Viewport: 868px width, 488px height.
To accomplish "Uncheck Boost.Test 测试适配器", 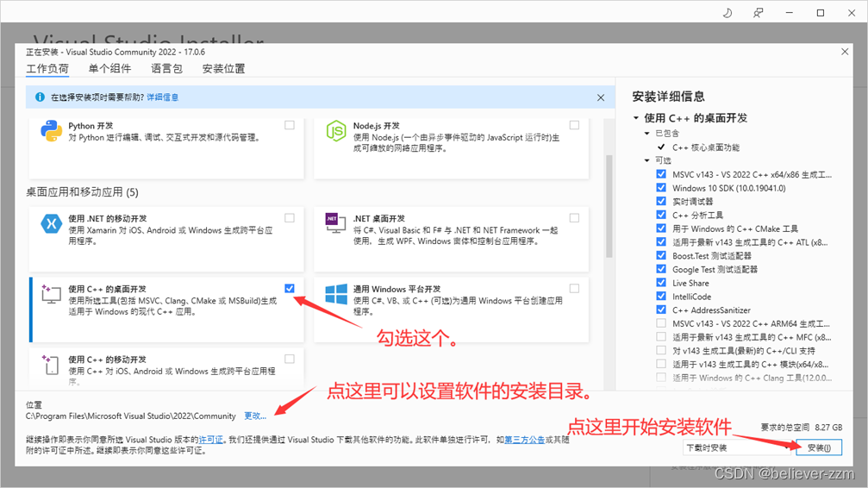I will coord(661,255).
